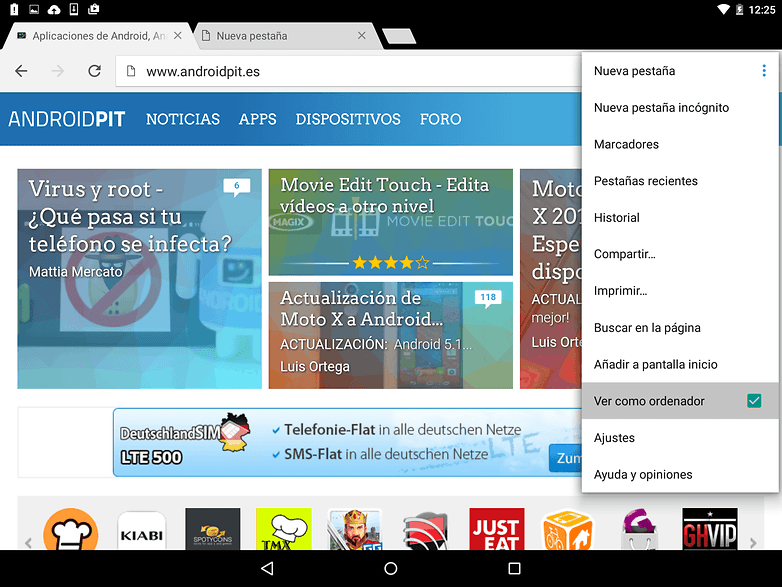The image size is (782, 587).
Task: Click the star rating on Movie Edit Touch
Action: click(391, 262)
